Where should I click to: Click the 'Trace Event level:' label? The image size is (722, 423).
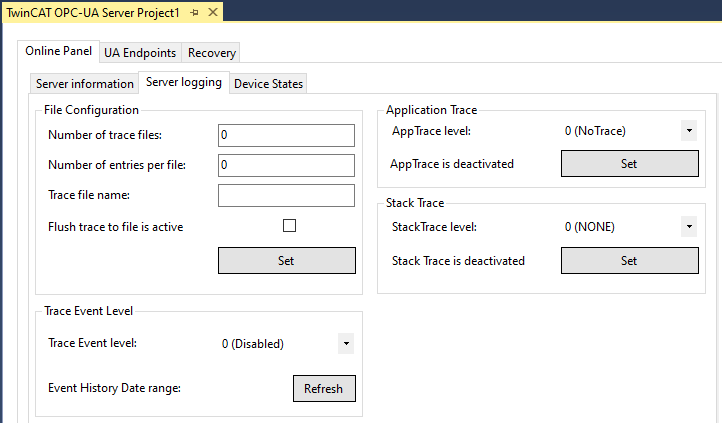(93, 343)
